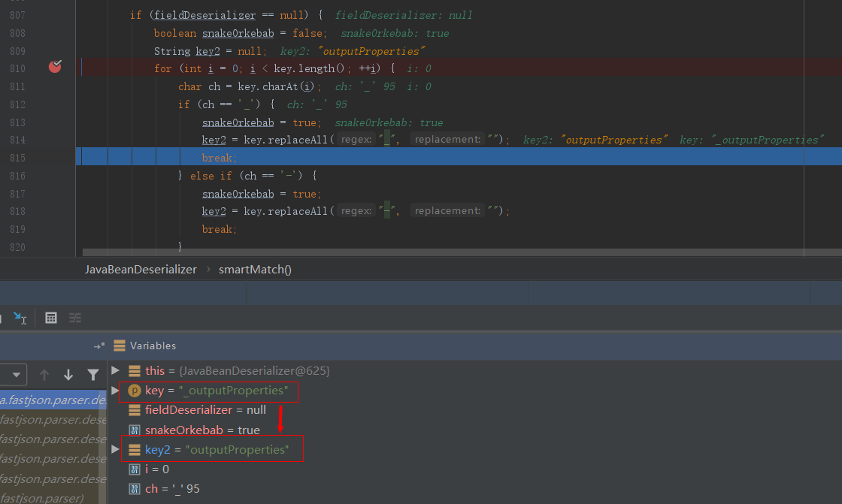
Task: Expand the 'key2' variable node
Action: pyautogui.click(x=115, y=449)
